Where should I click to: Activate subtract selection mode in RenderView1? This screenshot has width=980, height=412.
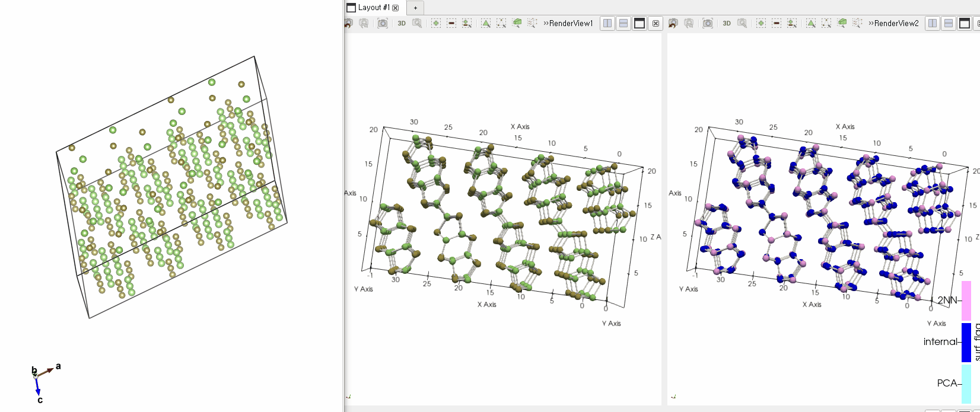pos(451,23)
